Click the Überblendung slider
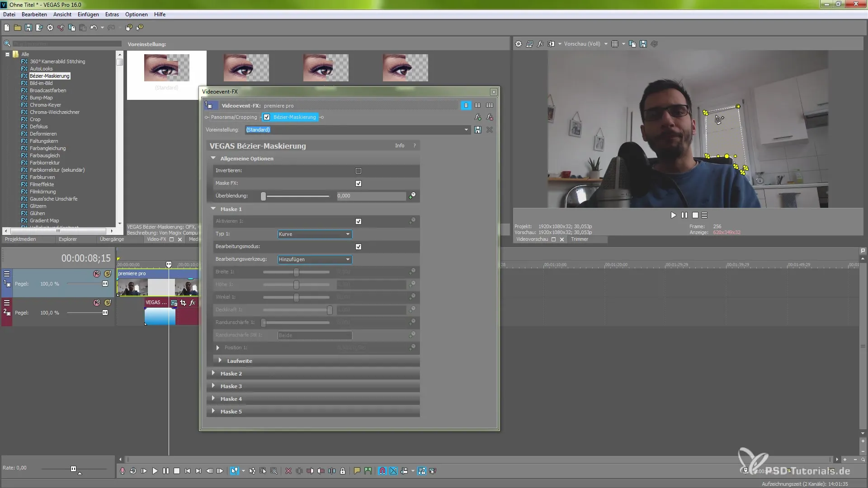Image resolution: width=868 pixels, height=488 pixels. 296,196
